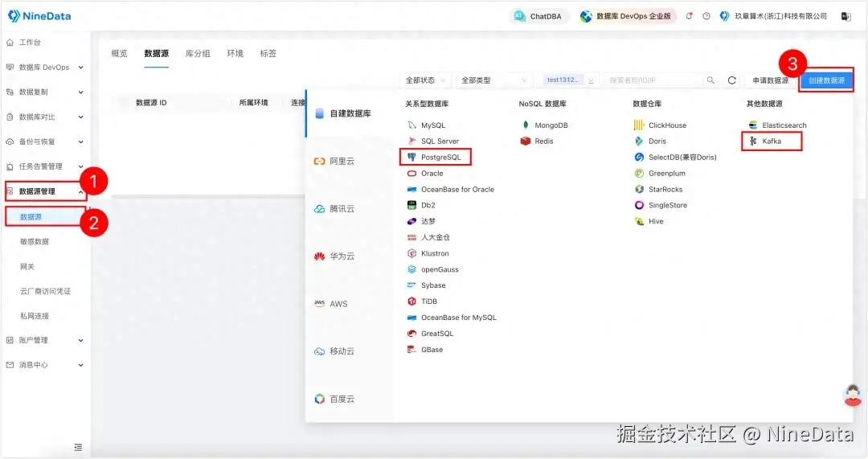Click the NineData logo
The image size is (868, 459).
point(39,16)
